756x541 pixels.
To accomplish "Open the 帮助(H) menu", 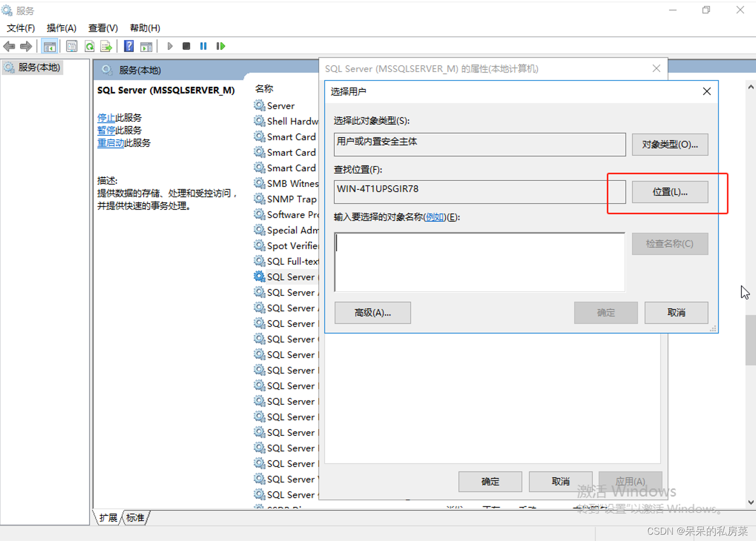I will tap(145, 28).
